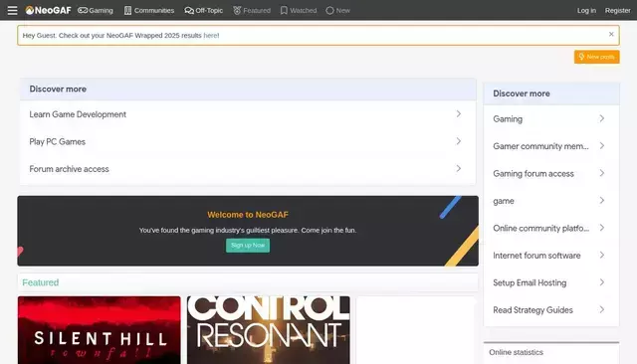This screenshot has height=364, width=637.
Task: Expand the sidebar Gaming chevron
Action: pyautogui.click(x=601, y=118)
